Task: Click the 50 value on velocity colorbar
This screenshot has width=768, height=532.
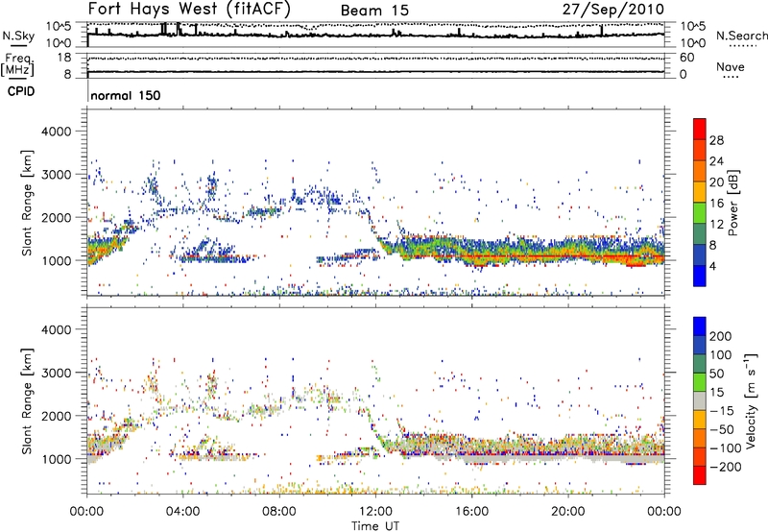Action: (716, 374)
